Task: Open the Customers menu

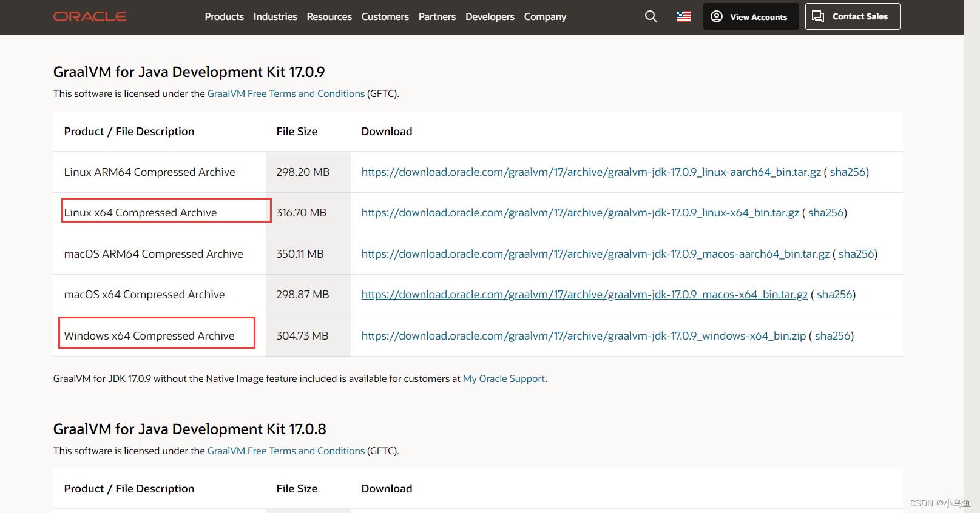Action: tap(385, 16)
